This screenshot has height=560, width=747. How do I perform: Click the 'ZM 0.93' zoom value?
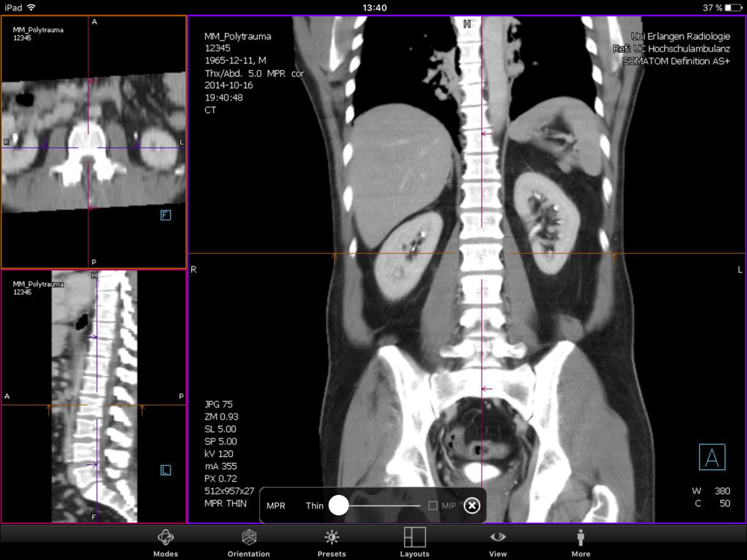tap(222, 417)
